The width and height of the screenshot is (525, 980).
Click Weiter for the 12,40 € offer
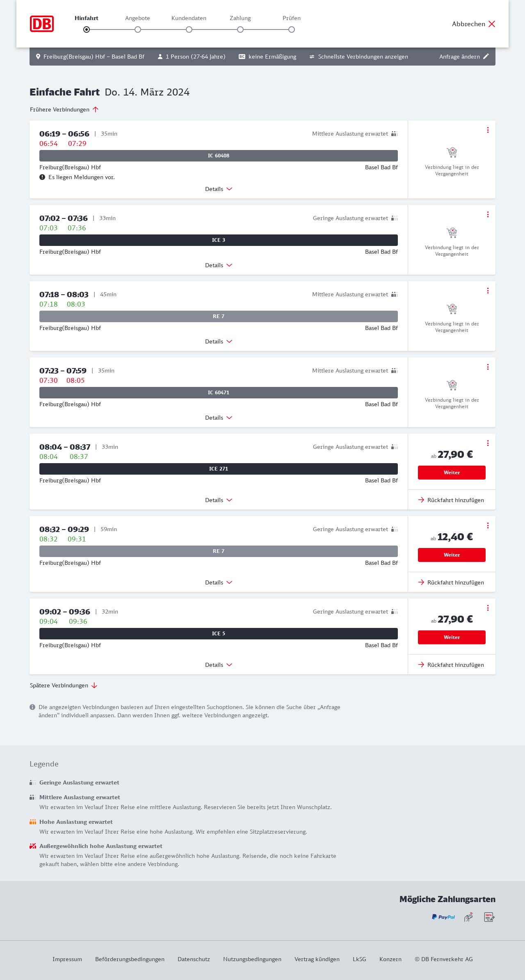pyautogui.click(x=452, y=555)
